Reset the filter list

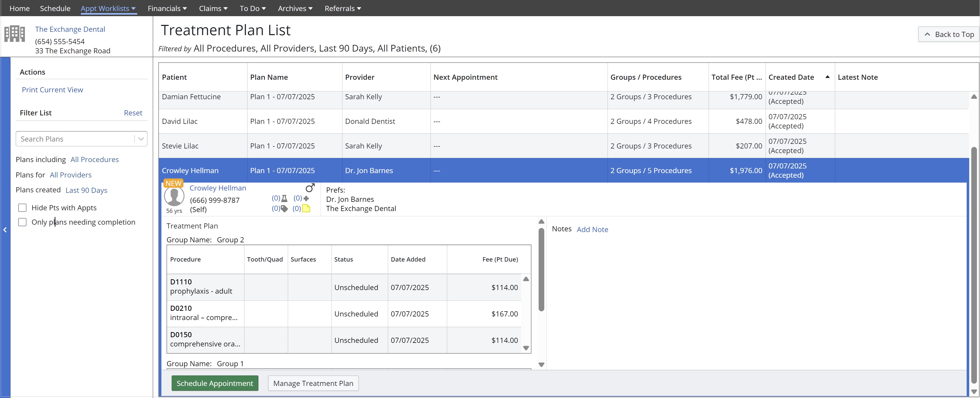(133, 113)
